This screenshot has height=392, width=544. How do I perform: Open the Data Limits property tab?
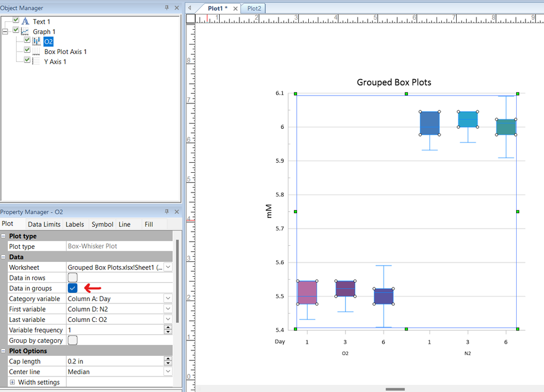(x=44, y=225)
